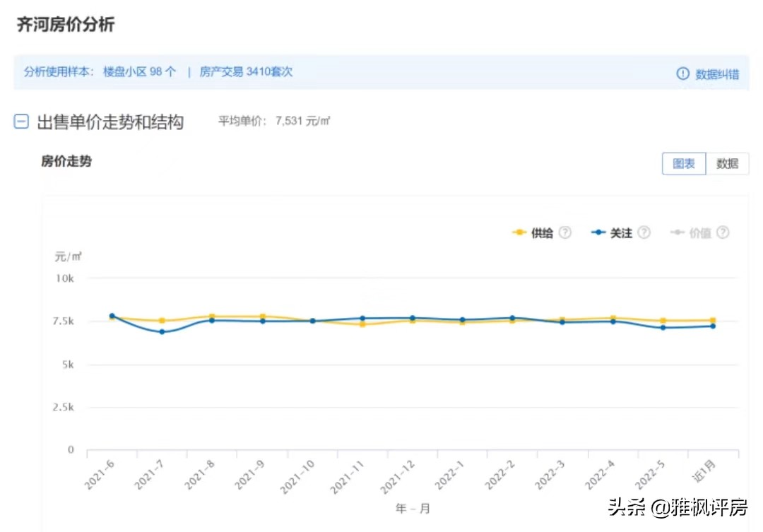Click the 价值 help circle icon

pos(722,232)
